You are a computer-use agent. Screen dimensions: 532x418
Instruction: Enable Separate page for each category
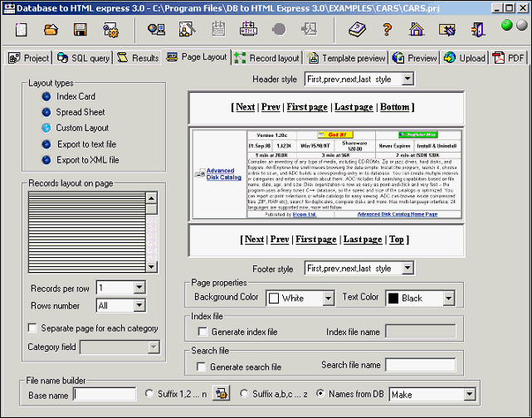[32, 328]
